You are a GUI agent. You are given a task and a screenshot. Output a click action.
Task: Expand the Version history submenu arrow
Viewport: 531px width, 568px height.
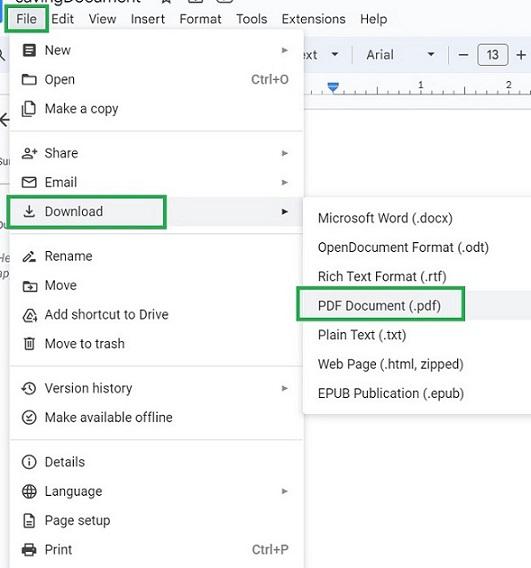[x=285, y=388]
